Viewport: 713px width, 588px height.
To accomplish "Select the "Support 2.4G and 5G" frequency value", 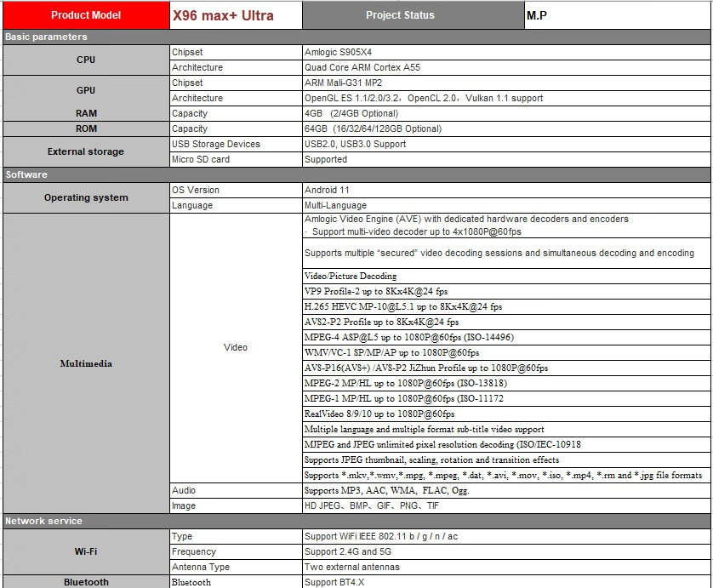I will (506, 551).
